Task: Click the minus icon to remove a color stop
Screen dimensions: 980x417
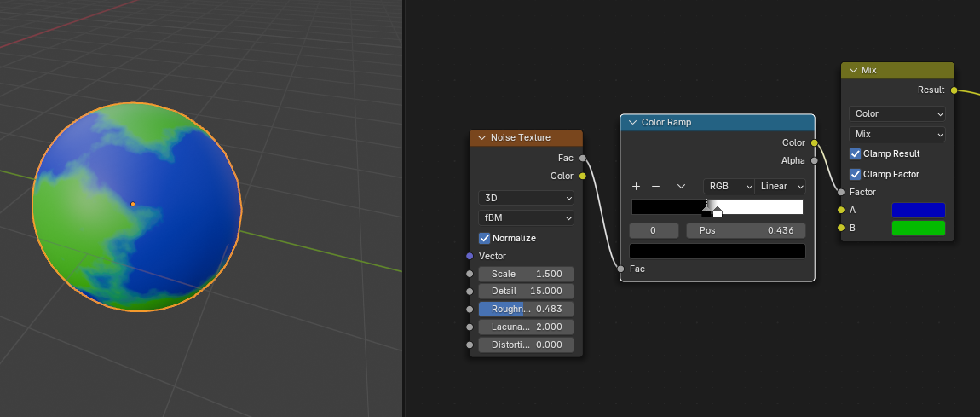Action: [x=655, y=186]
